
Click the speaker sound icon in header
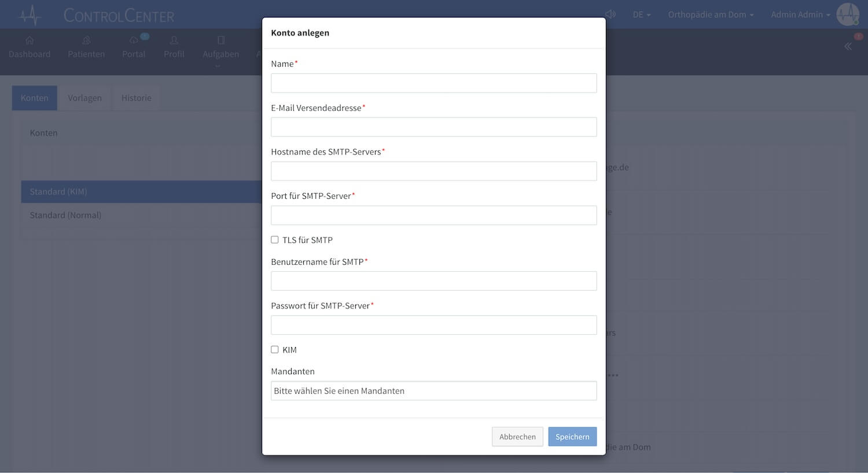pos(610,14)
